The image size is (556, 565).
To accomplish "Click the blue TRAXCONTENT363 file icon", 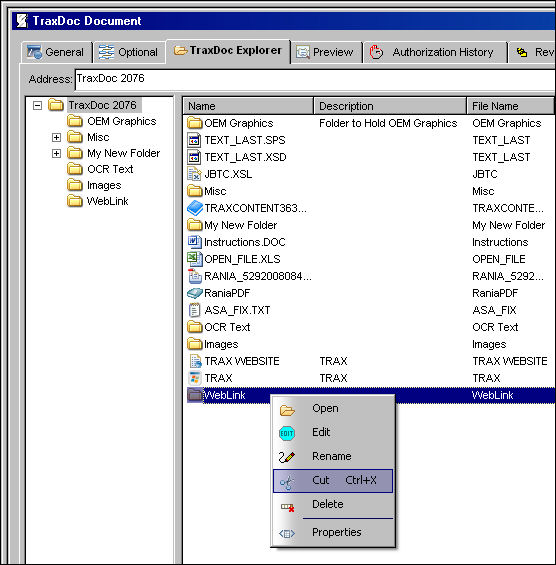I will [195, 208].
